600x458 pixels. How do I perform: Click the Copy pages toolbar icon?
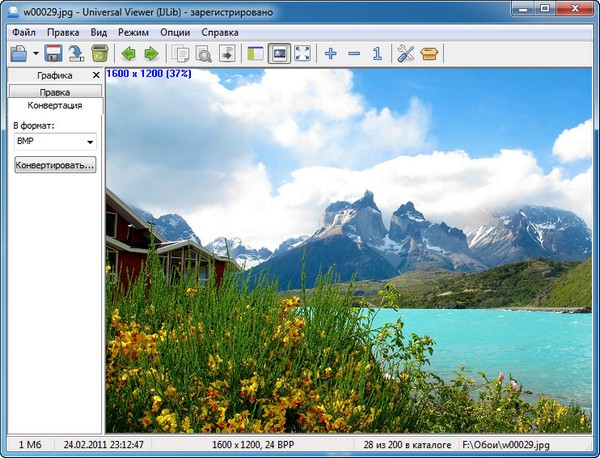180,54
